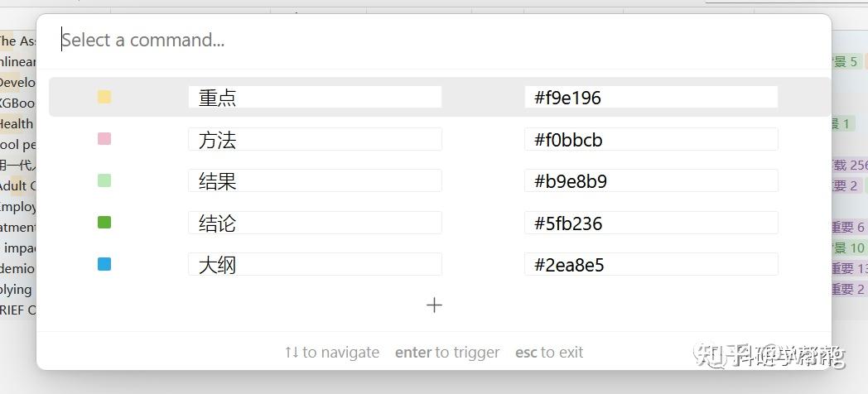Edit the 重点 tag name field
Screen dimensions: 868x394
point(315,98)
